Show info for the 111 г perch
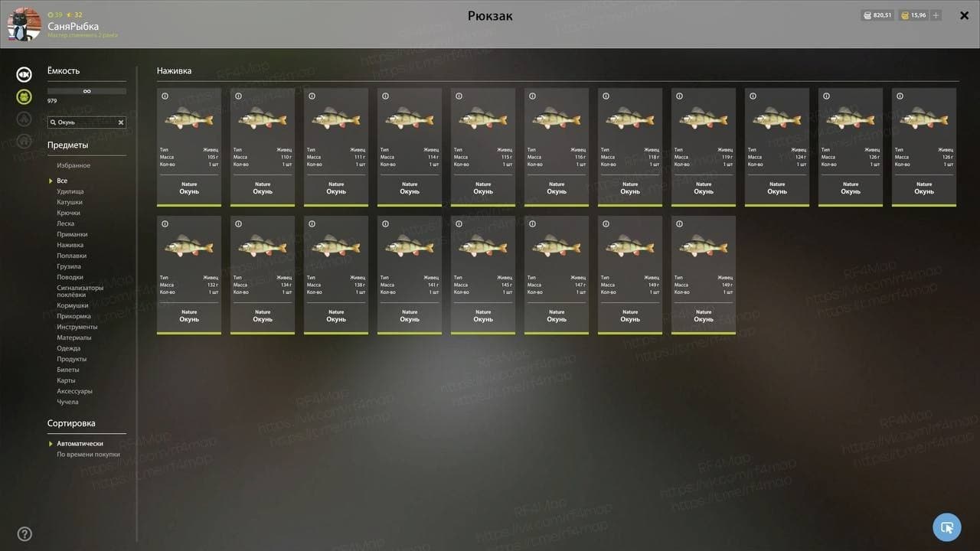This screenshot has height=551, width=980. [x=312, y=96]
